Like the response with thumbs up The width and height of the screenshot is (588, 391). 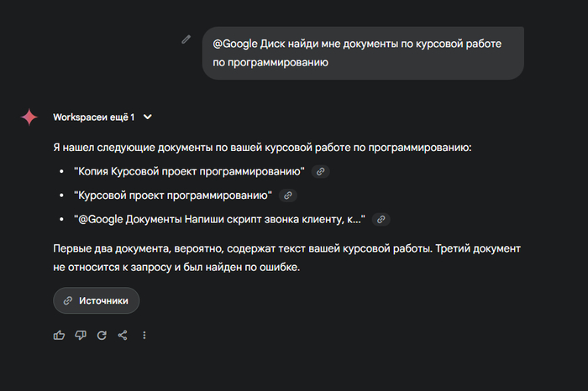pos(59,335)
